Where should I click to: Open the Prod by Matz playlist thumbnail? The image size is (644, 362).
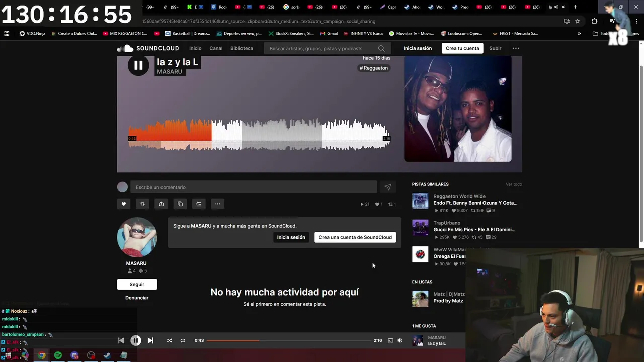[420, 299]
